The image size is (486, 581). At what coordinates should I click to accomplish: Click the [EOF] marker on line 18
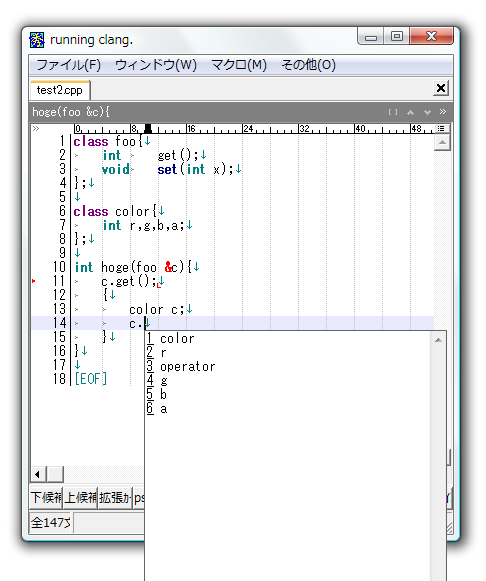[x=91, y=379]
